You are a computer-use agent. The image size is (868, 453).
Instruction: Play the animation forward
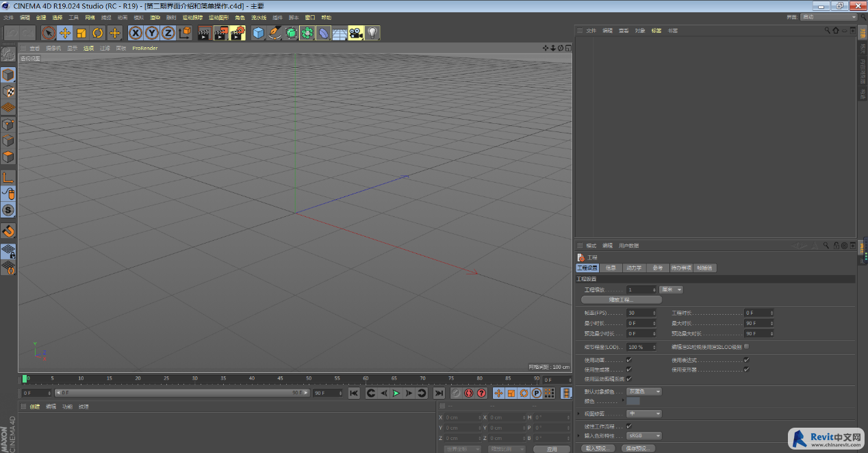pyautogui.click(x=396, y=393)
